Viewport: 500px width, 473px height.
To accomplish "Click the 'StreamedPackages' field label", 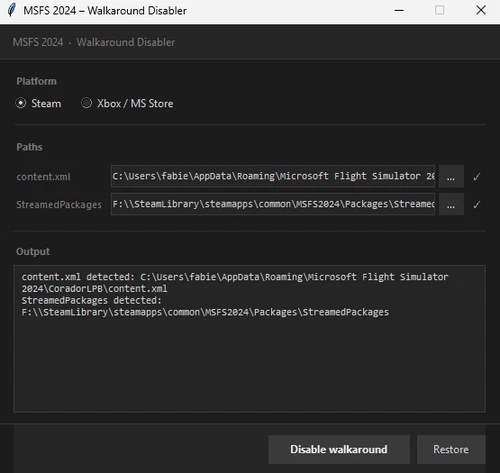I will tap(59, 205).
